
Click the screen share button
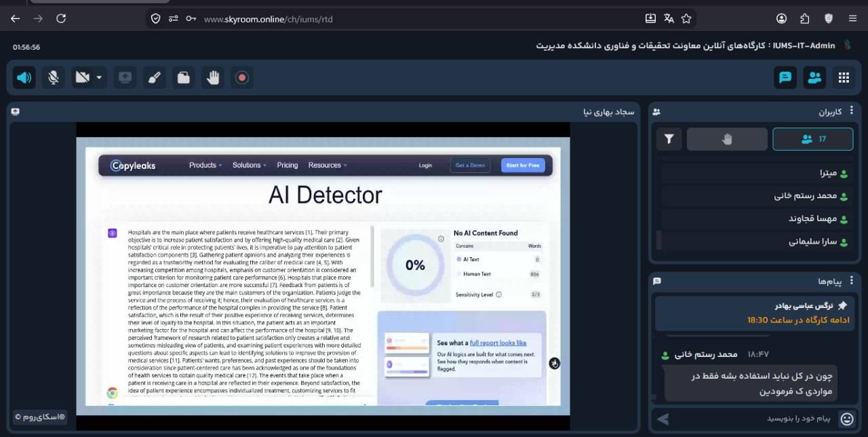click(125, 77)
